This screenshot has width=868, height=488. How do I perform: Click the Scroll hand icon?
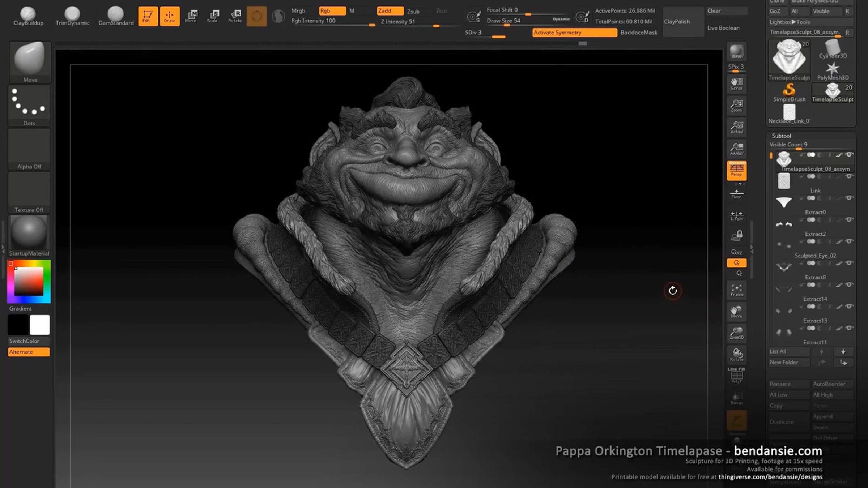[736, 84]
